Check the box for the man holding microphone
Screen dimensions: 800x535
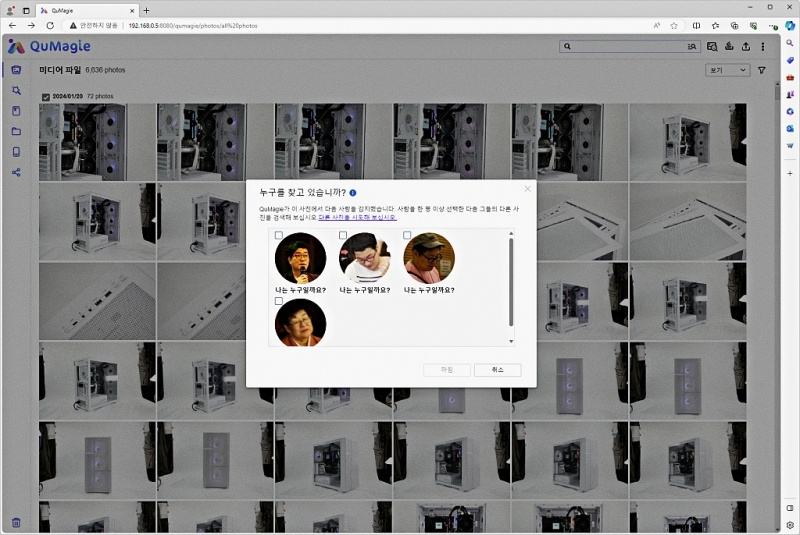click(279, 235)
